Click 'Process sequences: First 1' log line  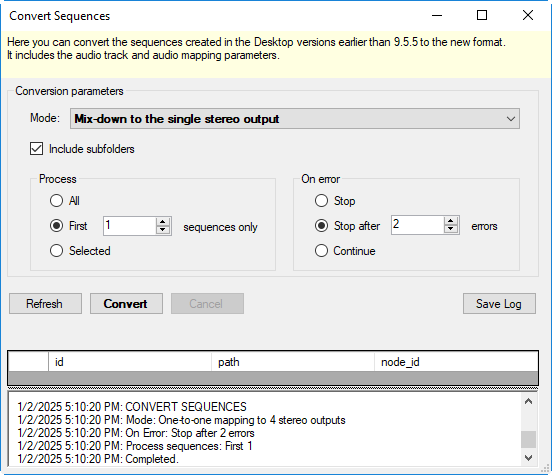coord(135,446)
